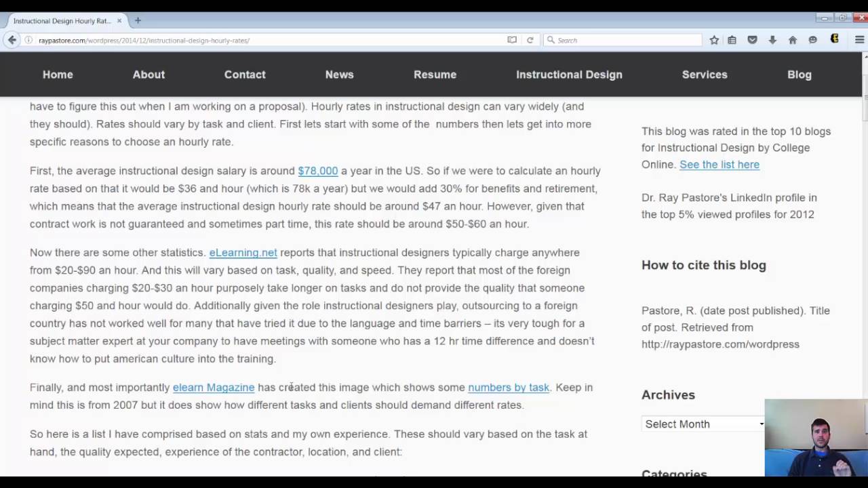Screen dimensions: 868x488
Task: Click the presenter webcam video thumbnail
Action: point(816,438)
